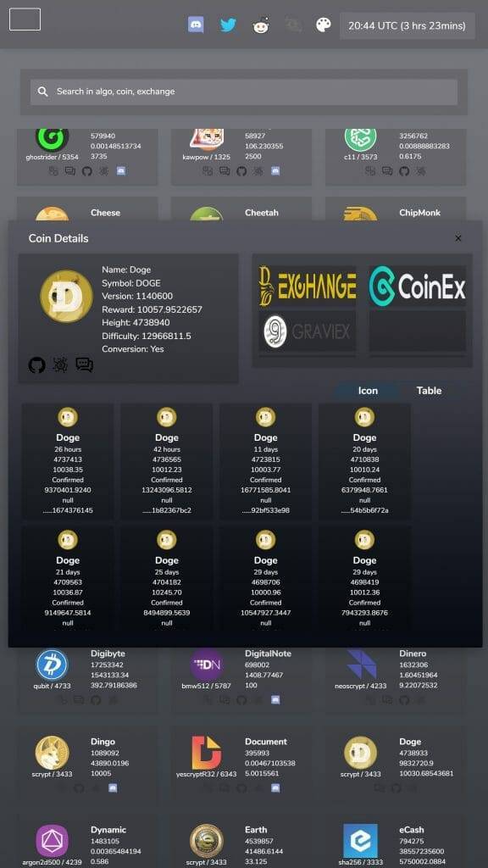
Task: Open the Twitter link in the top bar
Action: click(228, 25)
